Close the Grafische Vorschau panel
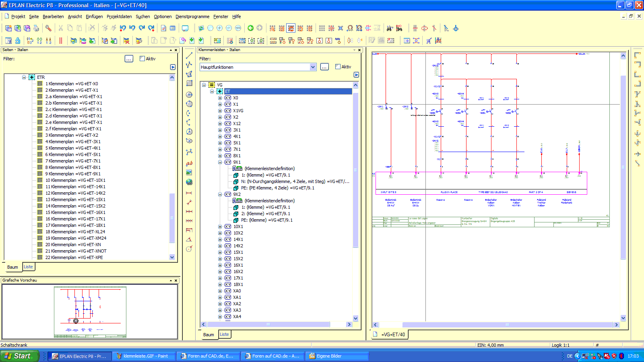The image size is (644, 362). (x=176, y=280)
